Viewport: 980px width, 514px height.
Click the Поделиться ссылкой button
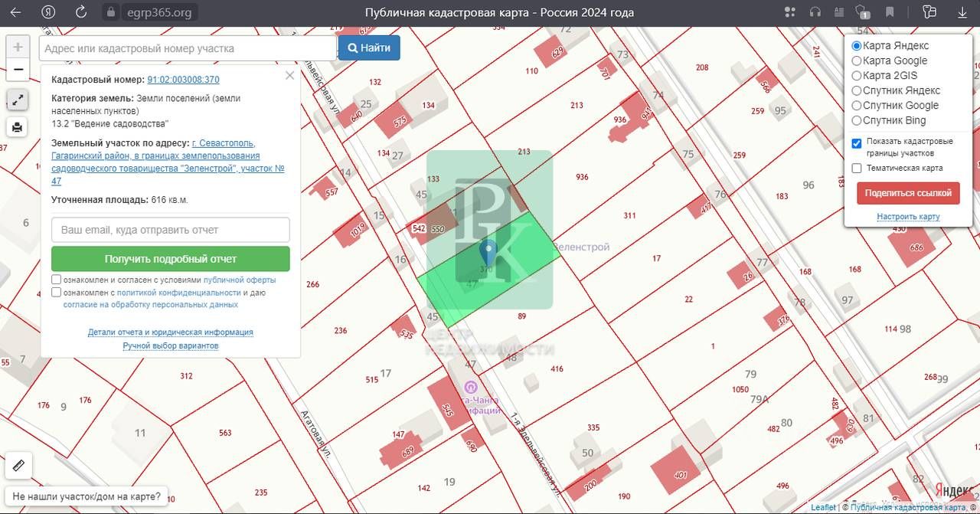[908, 193]
